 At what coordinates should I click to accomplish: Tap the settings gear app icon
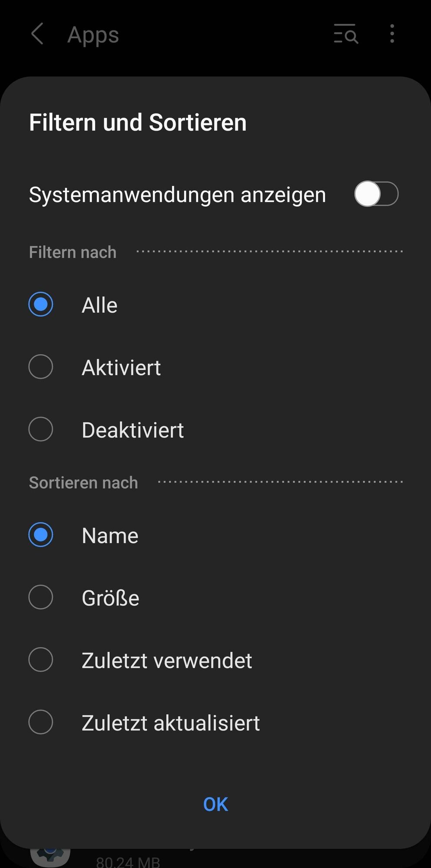click(50, 856)
